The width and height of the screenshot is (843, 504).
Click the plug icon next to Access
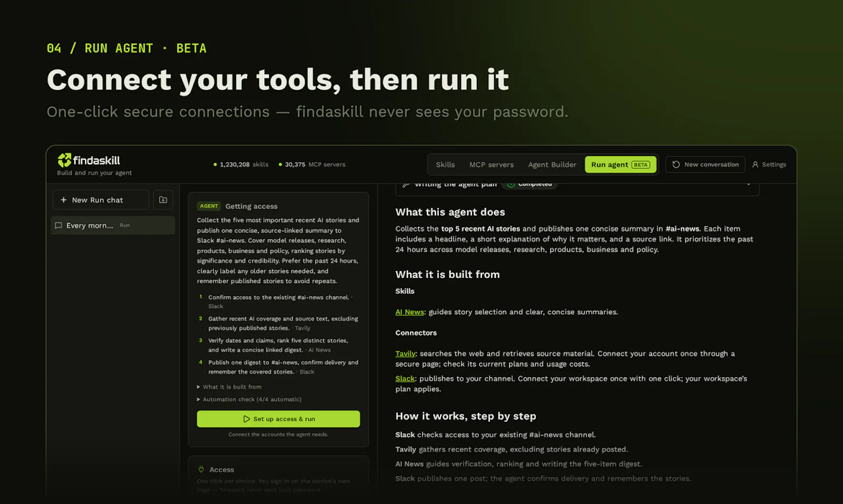[x=201, y=469]
